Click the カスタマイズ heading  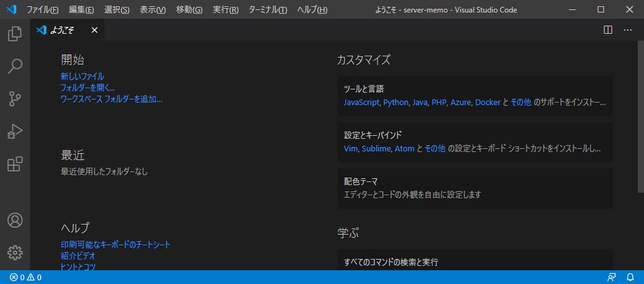click(364, 60)
